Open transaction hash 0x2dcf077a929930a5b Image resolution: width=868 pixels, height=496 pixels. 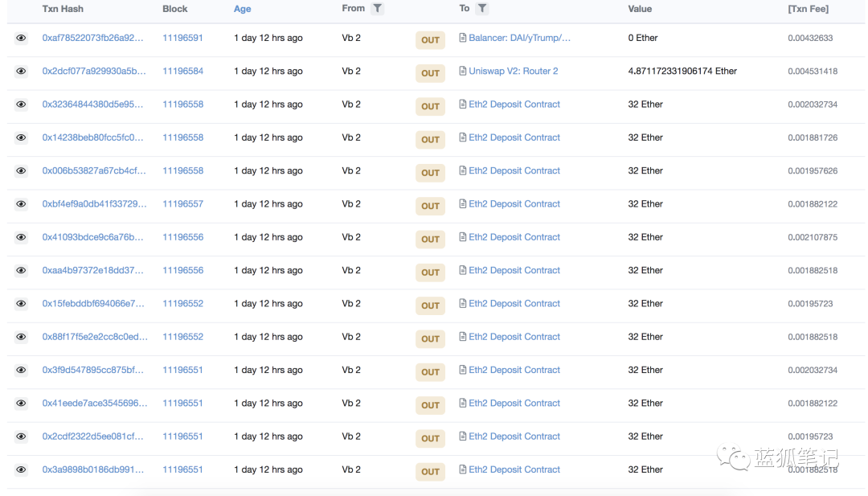(94, 72)
